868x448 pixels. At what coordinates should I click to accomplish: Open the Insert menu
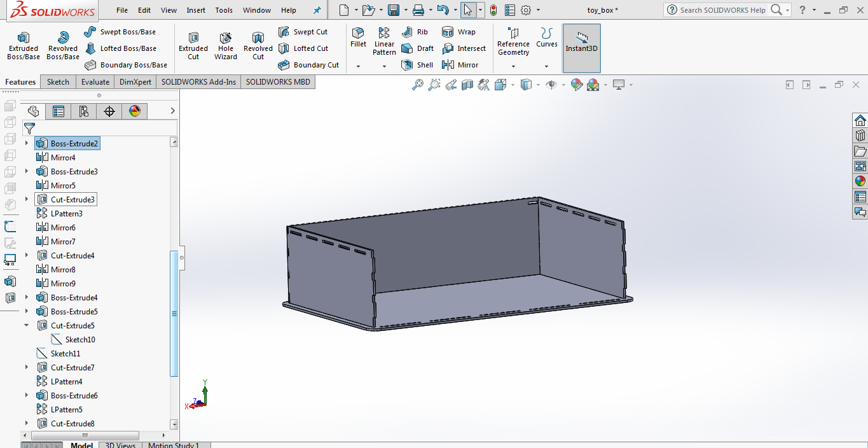pos(196,10)
